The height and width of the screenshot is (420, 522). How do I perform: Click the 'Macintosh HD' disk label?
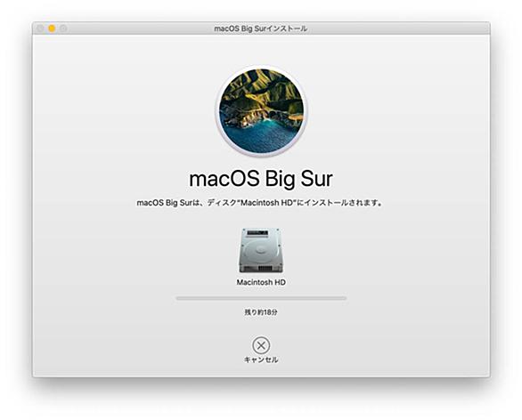[x=261, y=282]
